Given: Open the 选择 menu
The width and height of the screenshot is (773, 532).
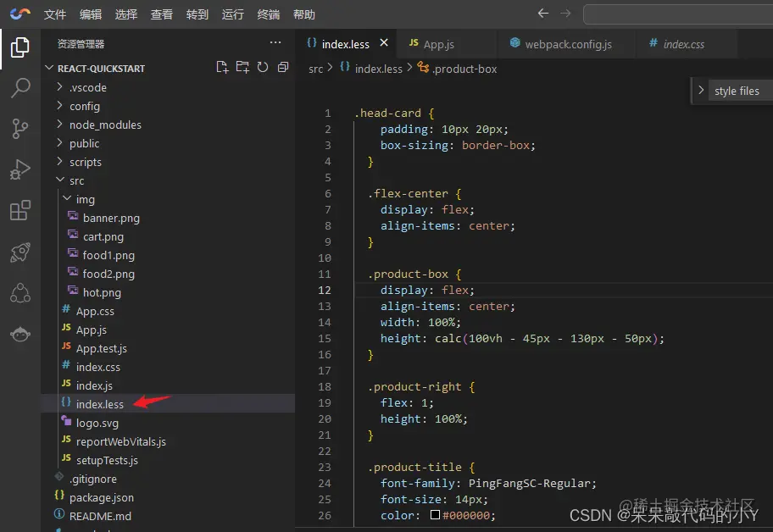Looking at the screenshot, I should 126,14.
